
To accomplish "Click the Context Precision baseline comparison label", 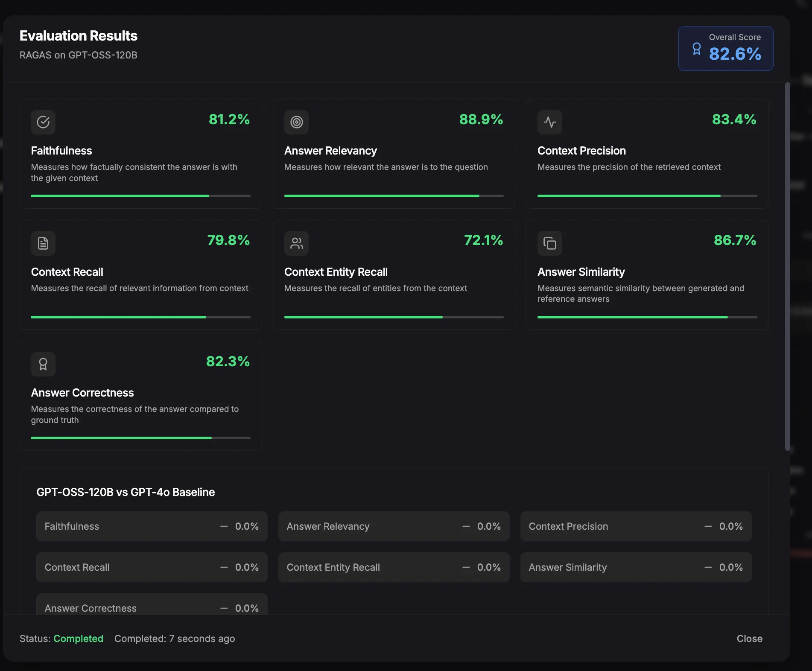I will (x=568, y=526).
